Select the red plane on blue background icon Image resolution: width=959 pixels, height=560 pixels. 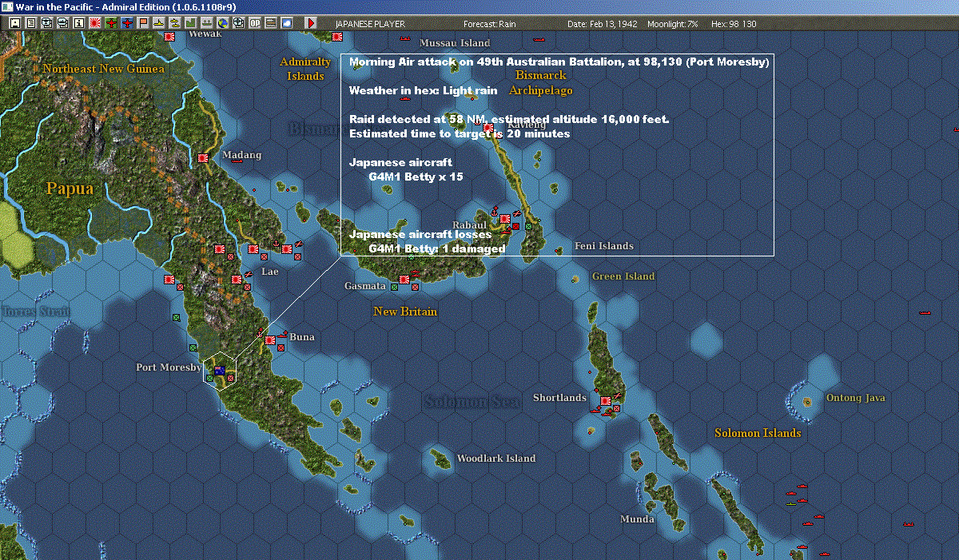tap(127, 23)
